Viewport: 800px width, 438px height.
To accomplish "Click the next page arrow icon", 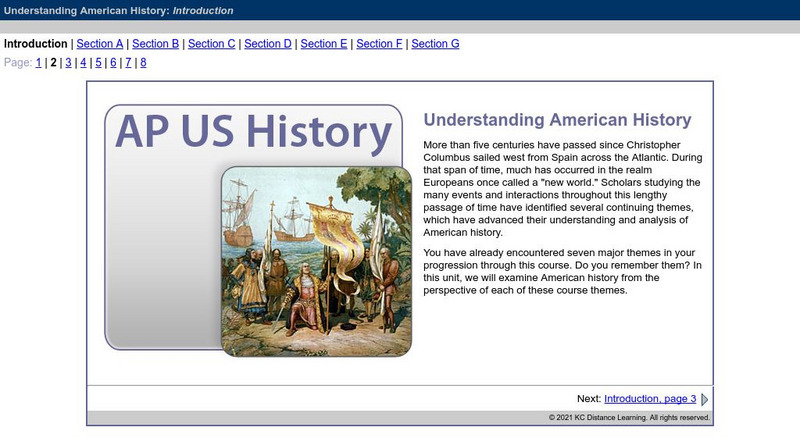I will pos(705,399).
